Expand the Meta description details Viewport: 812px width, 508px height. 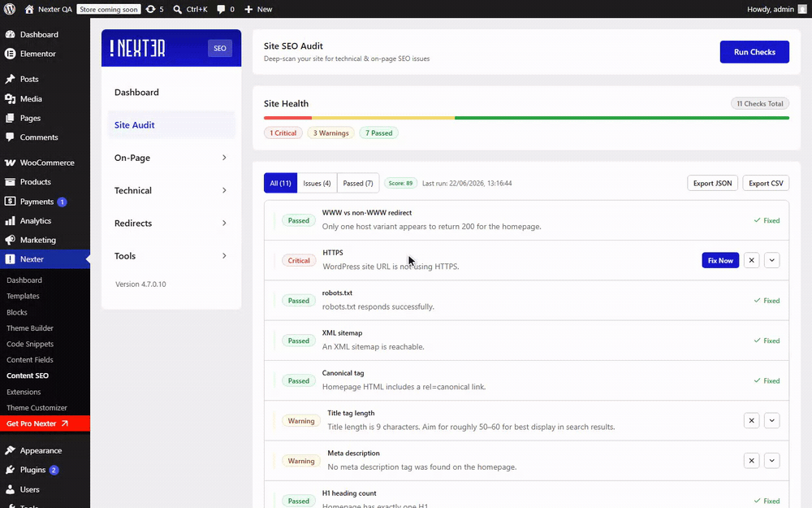click(x=771, y=460)
